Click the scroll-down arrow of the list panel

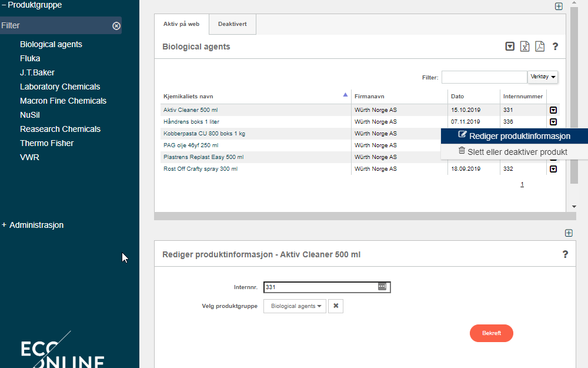(574, 207)
